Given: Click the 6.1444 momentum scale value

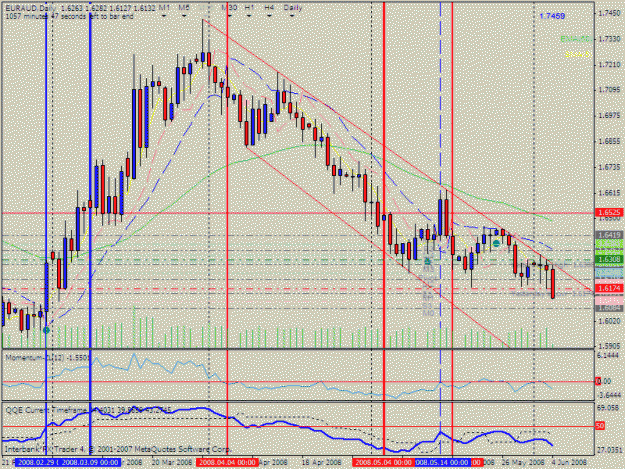Looking at the screenshot, I should pos(610,355).
